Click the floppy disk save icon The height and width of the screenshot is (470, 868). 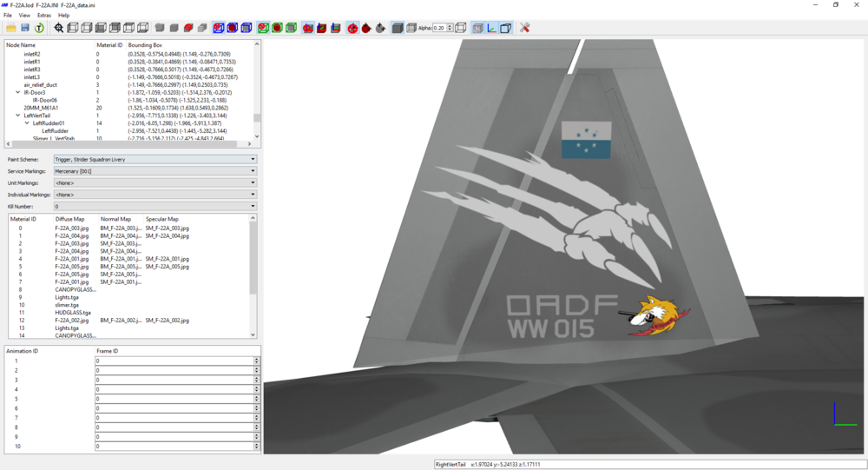pos(25,28)
